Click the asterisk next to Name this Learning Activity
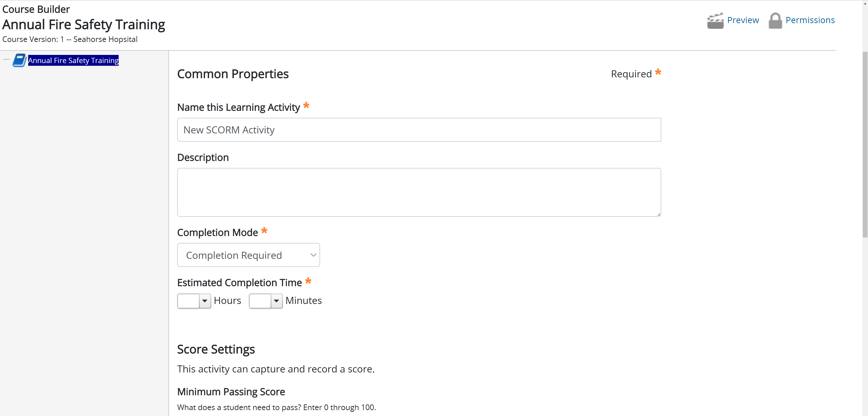The height and width of the screenshot is (416, 868). coord(306,105)
